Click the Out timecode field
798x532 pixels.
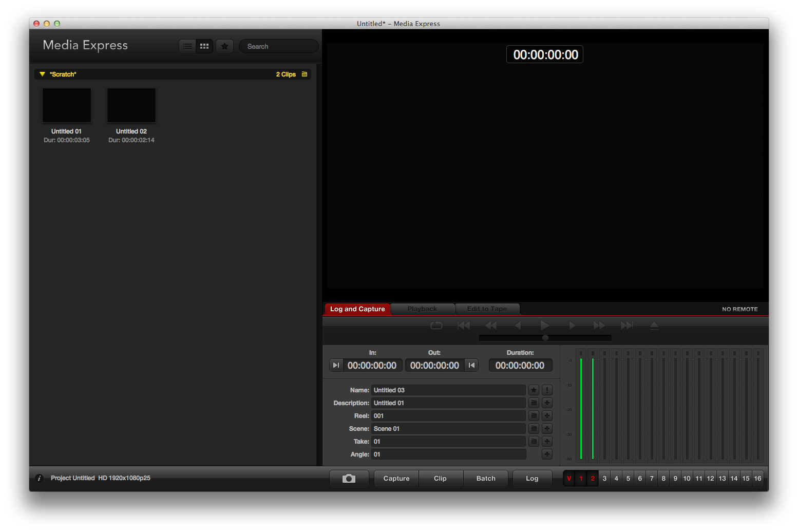click(x=435, y=365)
